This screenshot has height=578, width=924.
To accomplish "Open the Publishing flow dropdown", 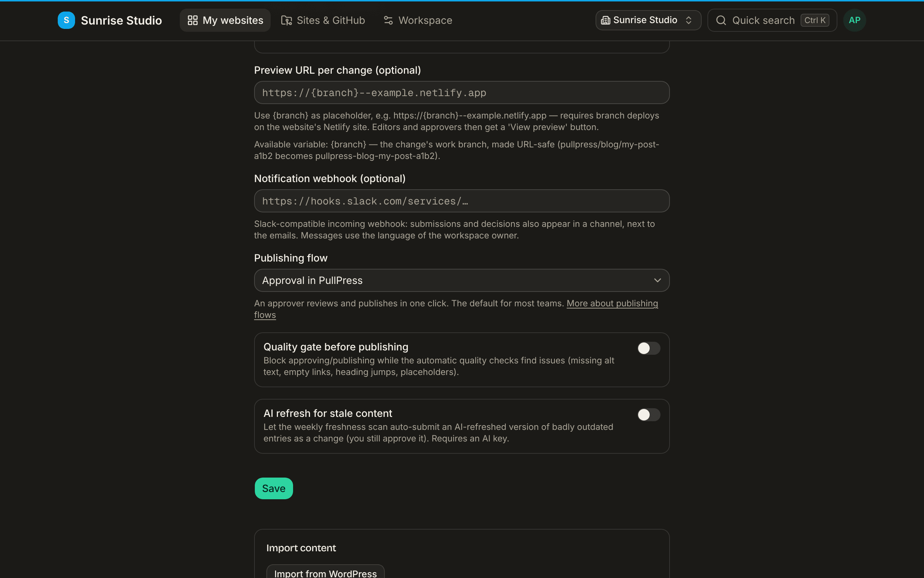I will click(462, 280).
